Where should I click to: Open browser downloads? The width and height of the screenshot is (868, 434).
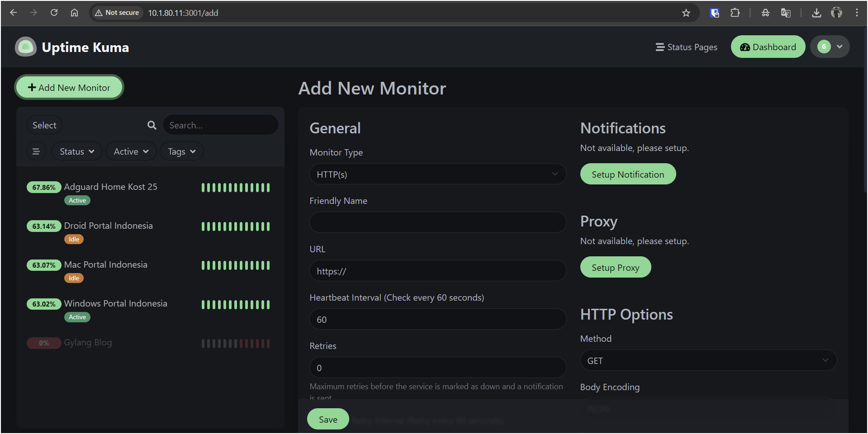coord(816,13)
